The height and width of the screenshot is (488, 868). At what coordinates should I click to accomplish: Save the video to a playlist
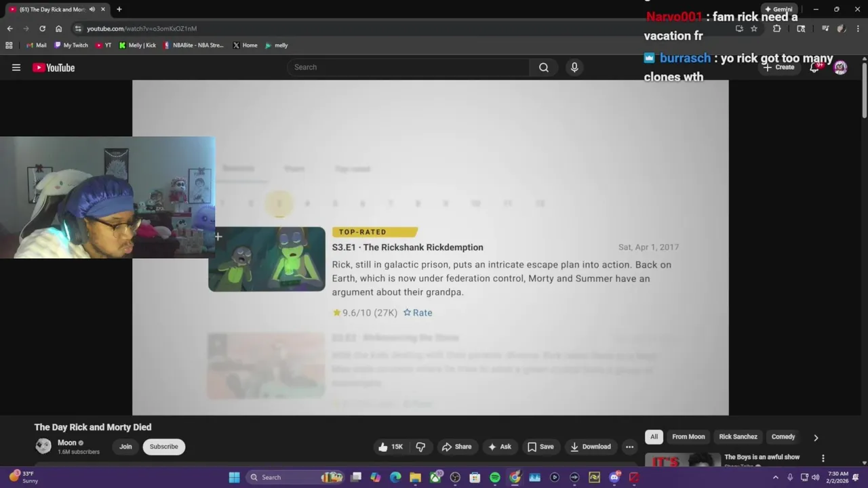(x=540, y=447)
